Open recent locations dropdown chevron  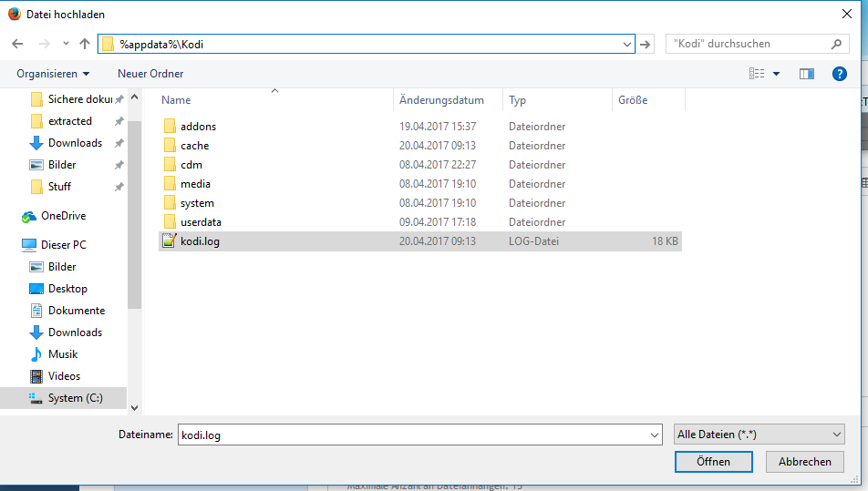point(66,44)
